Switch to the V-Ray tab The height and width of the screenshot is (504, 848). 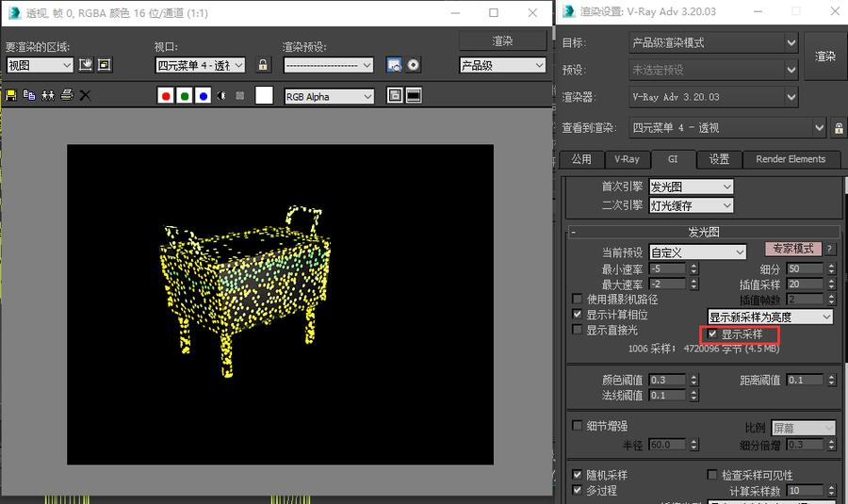point(627,159)
